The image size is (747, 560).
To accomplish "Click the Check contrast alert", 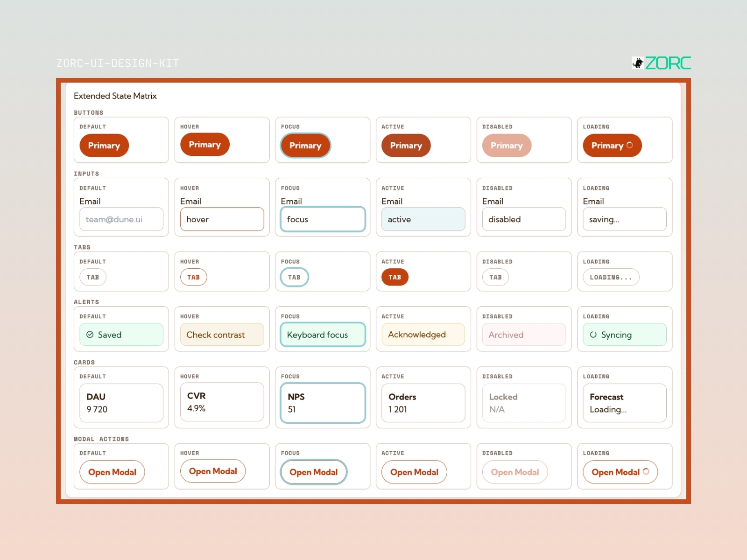I will (x=222, y=335).
